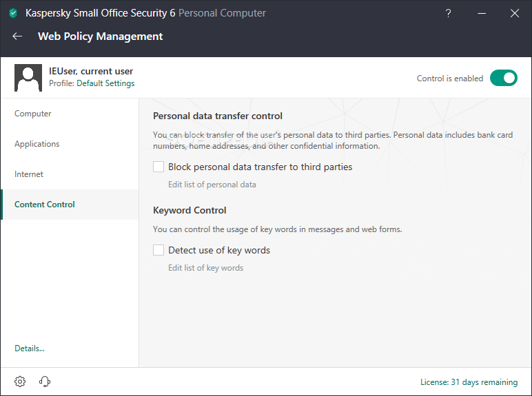The width and height of the screenshot is (532, 396).
Task: Click Edit list of personal data
Action: 212,185
